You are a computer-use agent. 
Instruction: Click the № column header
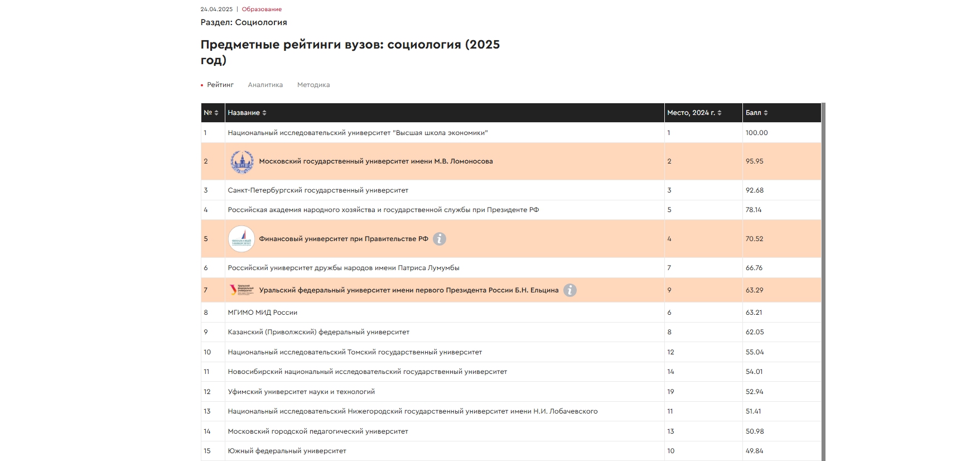[213, 113]
